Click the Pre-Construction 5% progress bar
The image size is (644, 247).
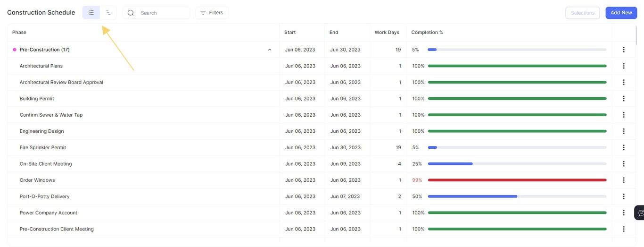[x=517, y=50]
